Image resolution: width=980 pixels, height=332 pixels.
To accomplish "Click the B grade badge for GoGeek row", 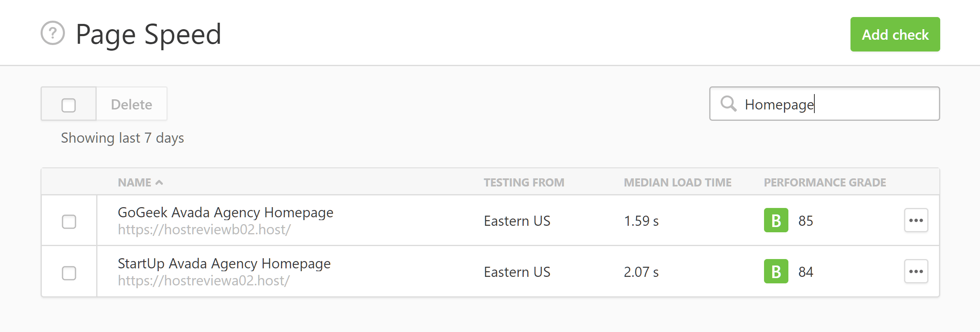I will click(776, 220).
